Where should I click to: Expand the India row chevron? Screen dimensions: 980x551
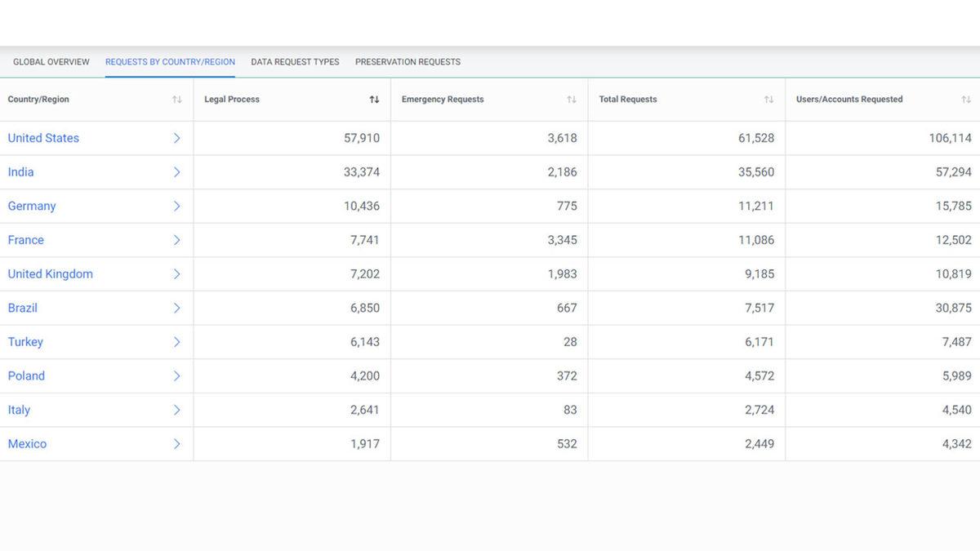click(x=176, y=172)
